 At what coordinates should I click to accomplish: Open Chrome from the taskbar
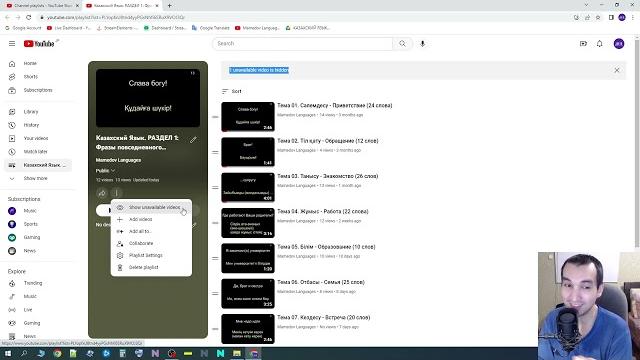click(x=58, y=353)
